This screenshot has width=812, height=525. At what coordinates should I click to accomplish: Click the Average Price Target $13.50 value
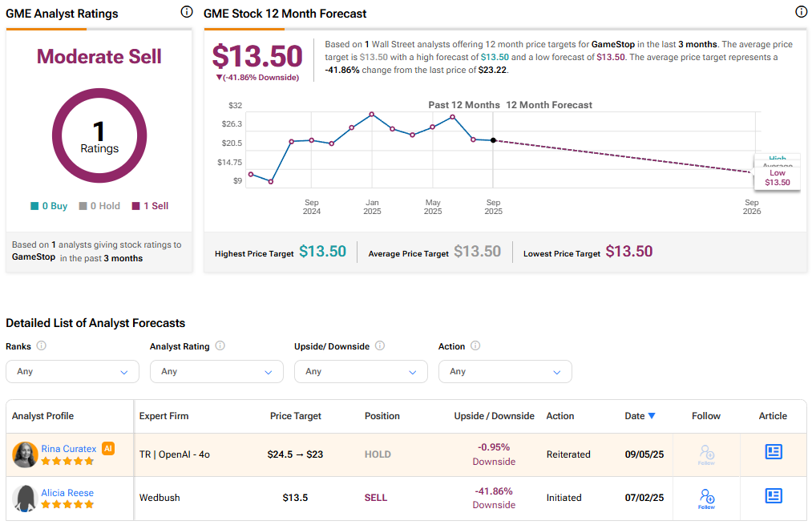[x=478, y=252]
